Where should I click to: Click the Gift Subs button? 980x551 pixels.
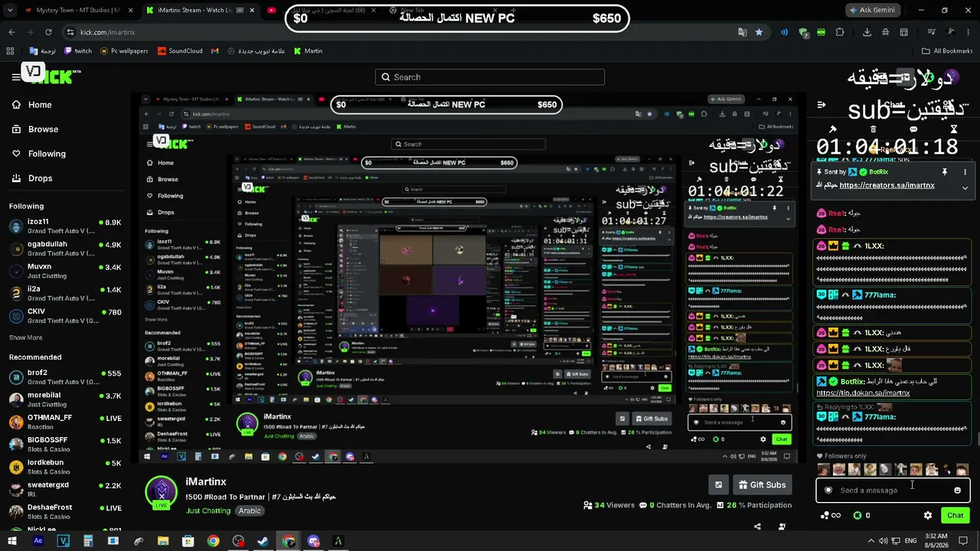click(762, 484)
